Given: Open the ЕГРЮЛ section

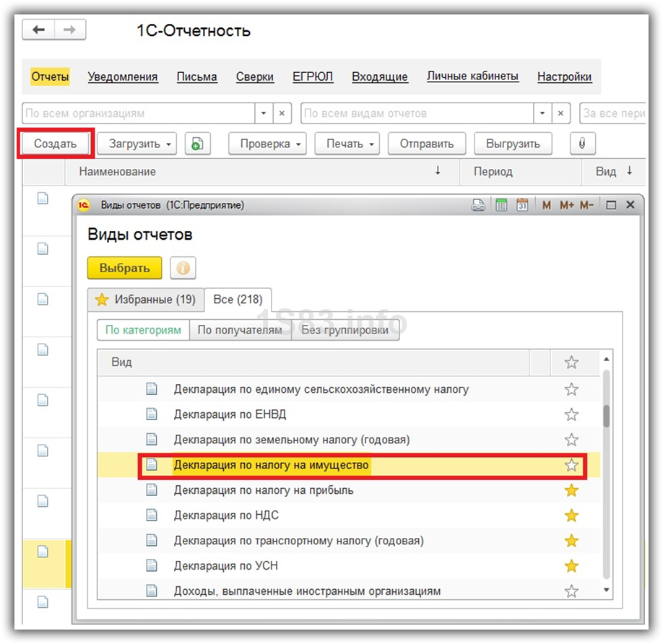Looking at the screenshot, I should [313, 77].
